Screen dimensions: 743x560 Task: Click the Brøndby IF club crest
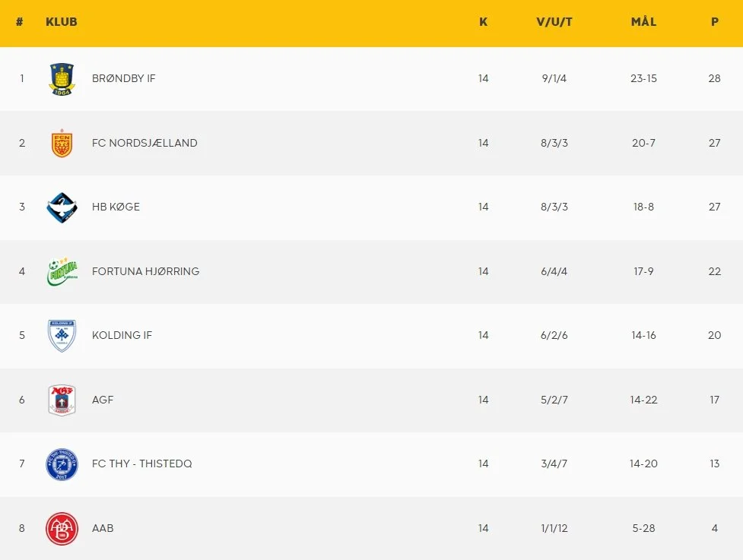62,79
